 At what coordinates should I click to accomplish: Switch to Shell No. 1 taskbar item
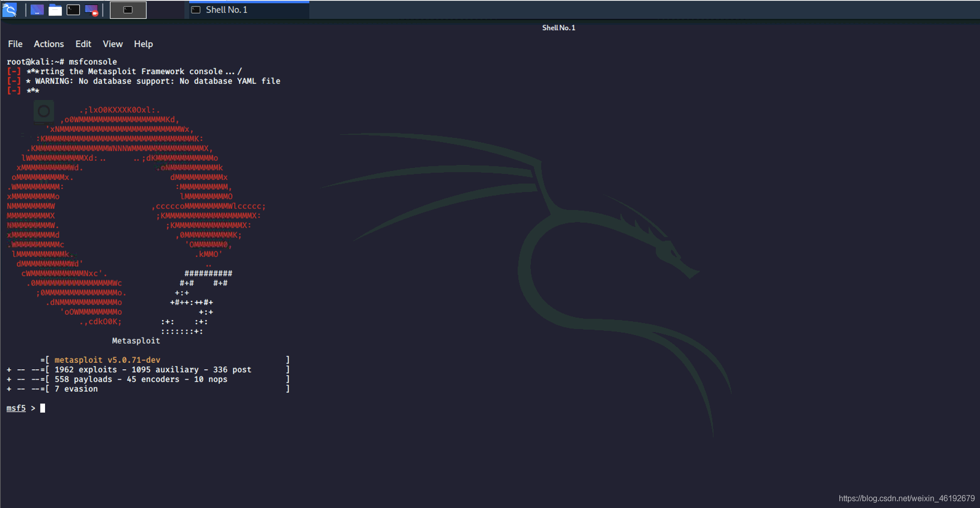coord(249,10)
